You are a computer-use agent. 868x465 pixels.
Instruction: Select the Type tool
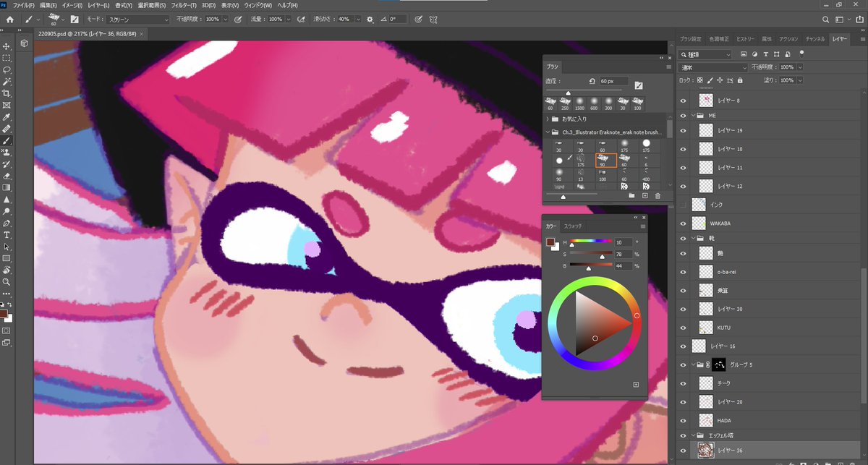tap(7, 234)
